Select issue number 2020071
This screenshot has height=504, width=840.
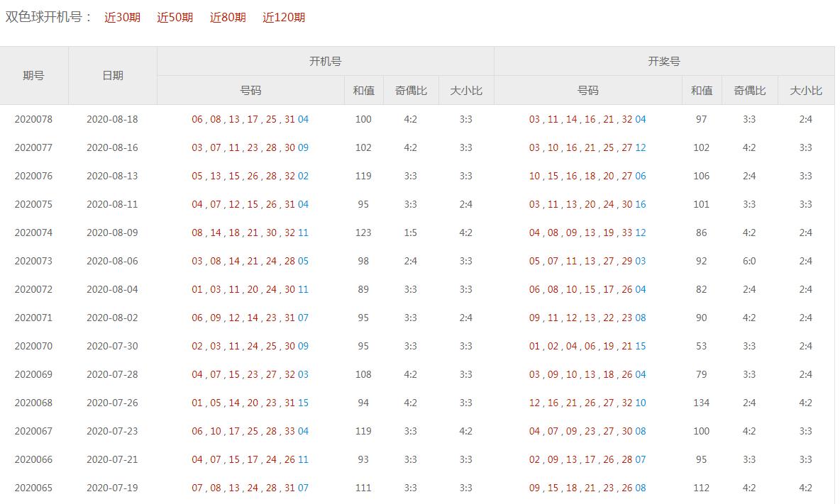(33, 318)
